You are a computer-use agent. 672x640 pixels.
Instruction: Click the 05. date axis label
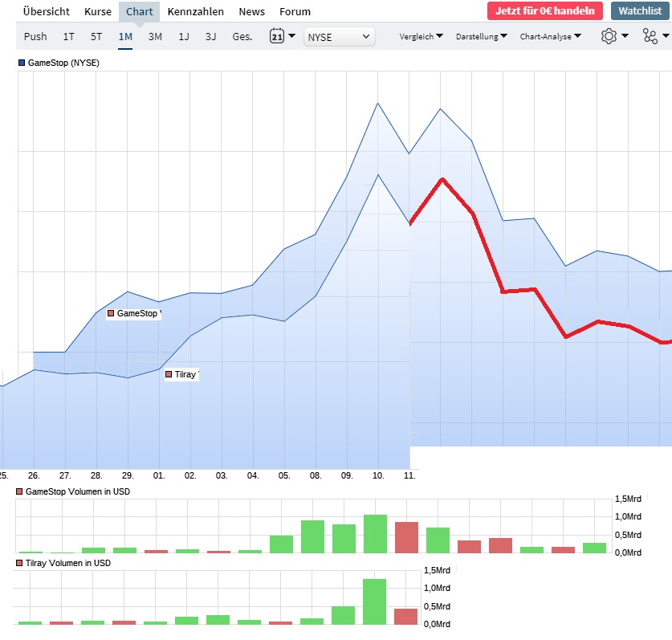point(284,476)
